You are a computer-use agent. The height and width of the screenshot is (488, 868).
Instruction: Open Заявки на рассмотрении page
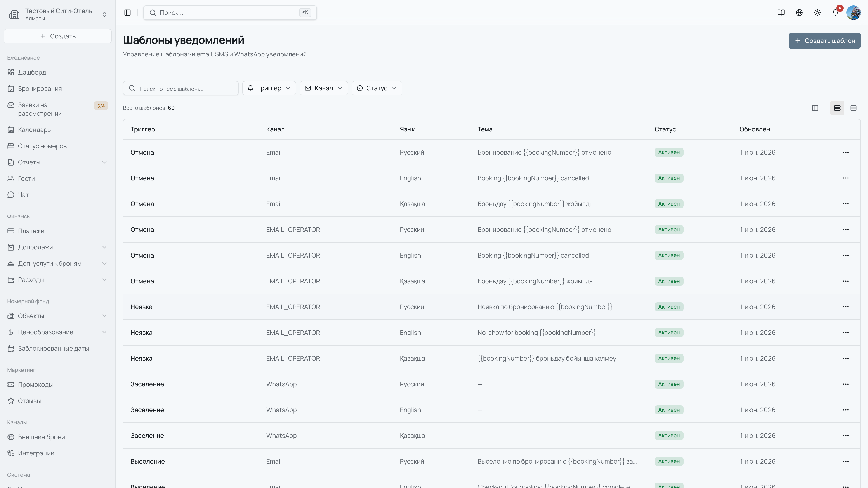[x=58, y=109]
